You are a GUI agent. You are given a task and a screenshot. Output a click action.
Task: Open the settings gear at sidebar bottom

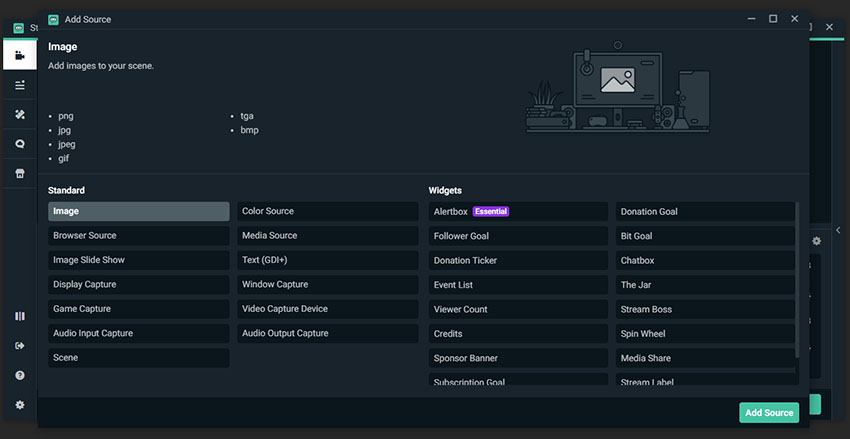20,405
